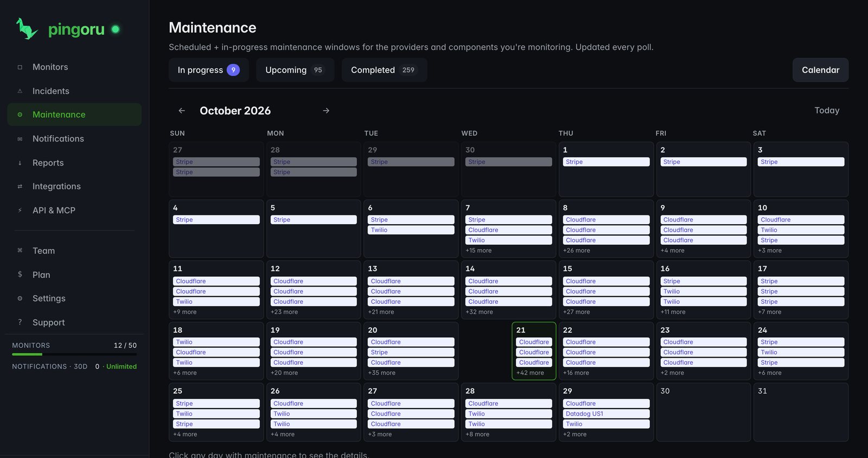
Task: Click the "12 / 50" monitors count
Action: point(125,346)
